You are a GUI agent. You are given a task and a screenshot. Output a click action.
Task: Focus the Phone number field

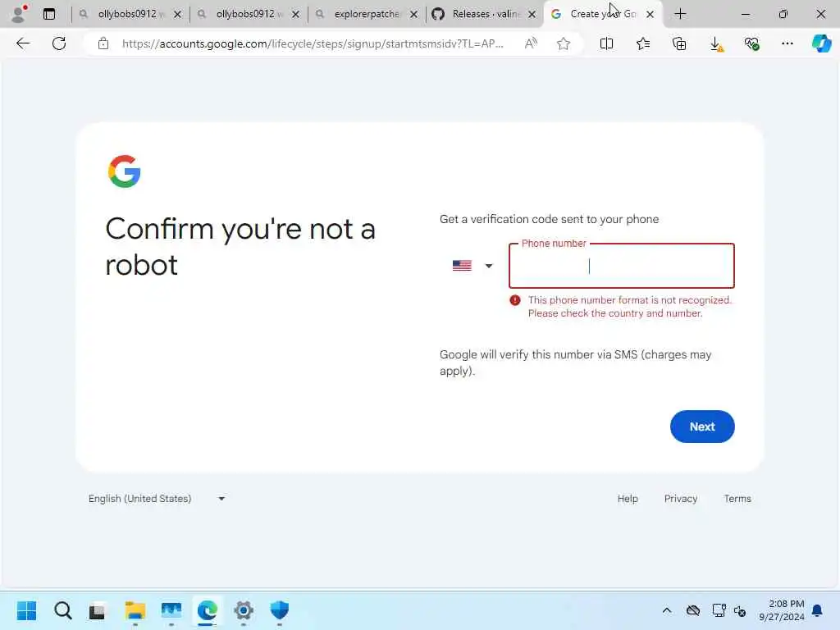[x=622, y=267]
